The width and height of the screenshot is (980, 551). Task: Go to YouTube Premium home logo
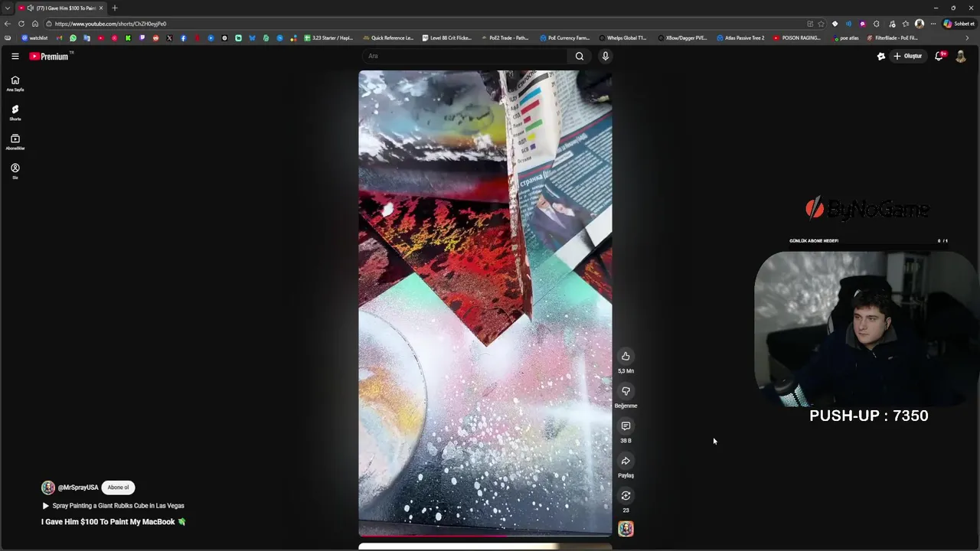point(50,56)
